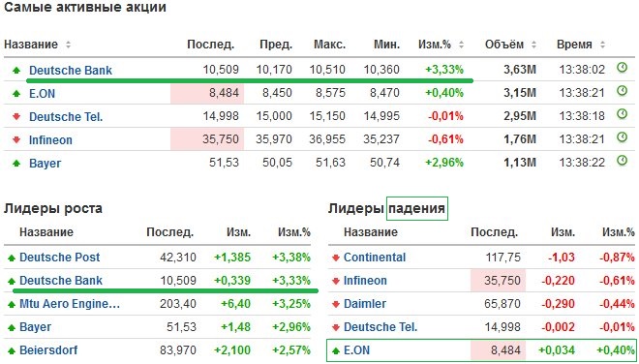
Task: Click the clock icon in Bayer row
Action: point(622,160)
